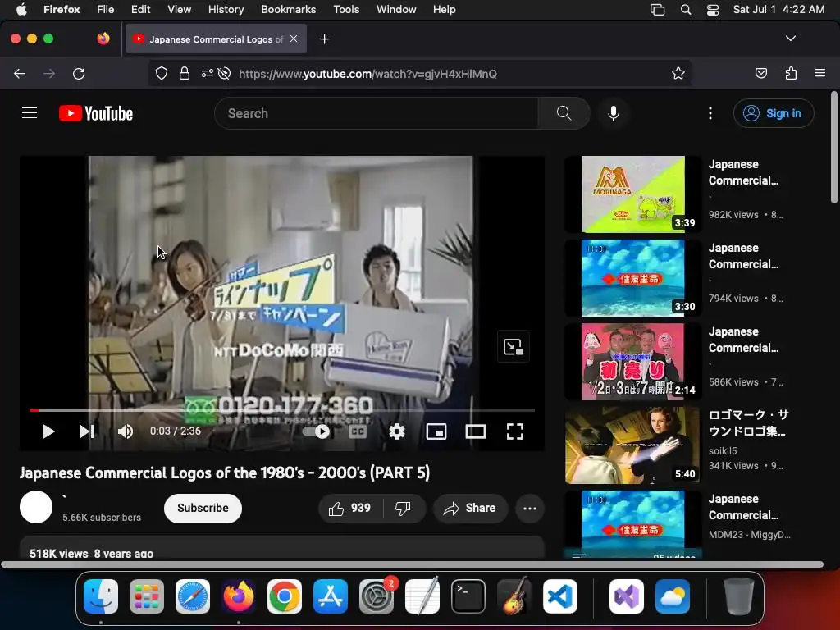Click autoplay blocked icon in address bar

(225, 73)
